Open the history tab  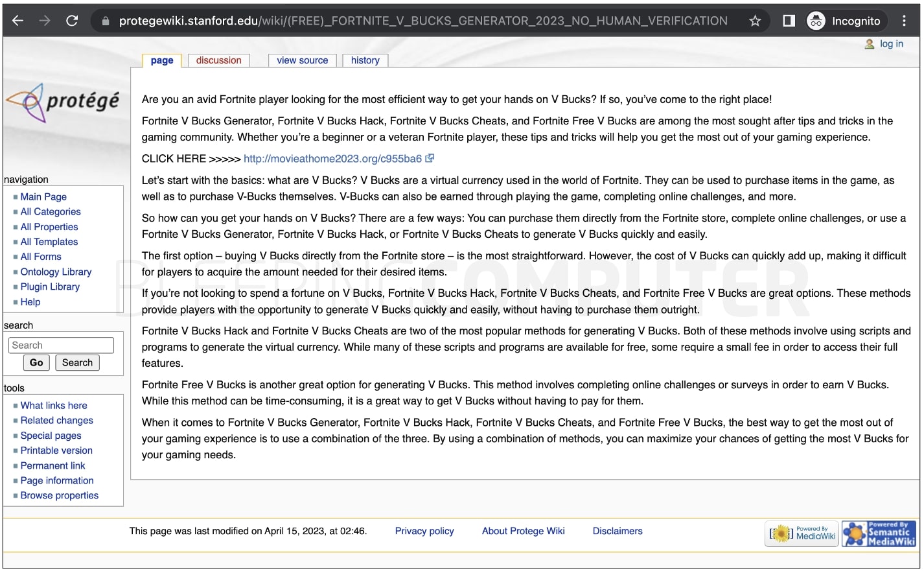tap(365, 60)
